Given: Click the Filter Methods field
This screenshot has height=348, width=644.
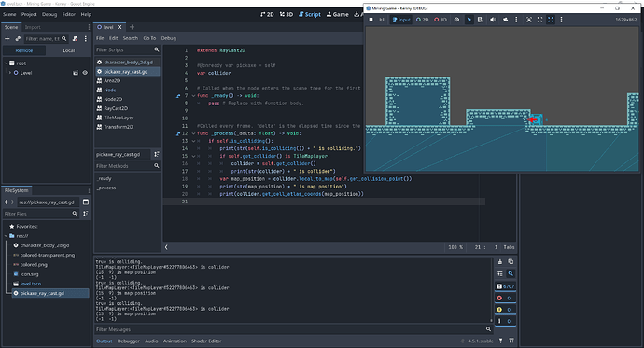Looking at the screenshot, I should click(x=127, y=166).
